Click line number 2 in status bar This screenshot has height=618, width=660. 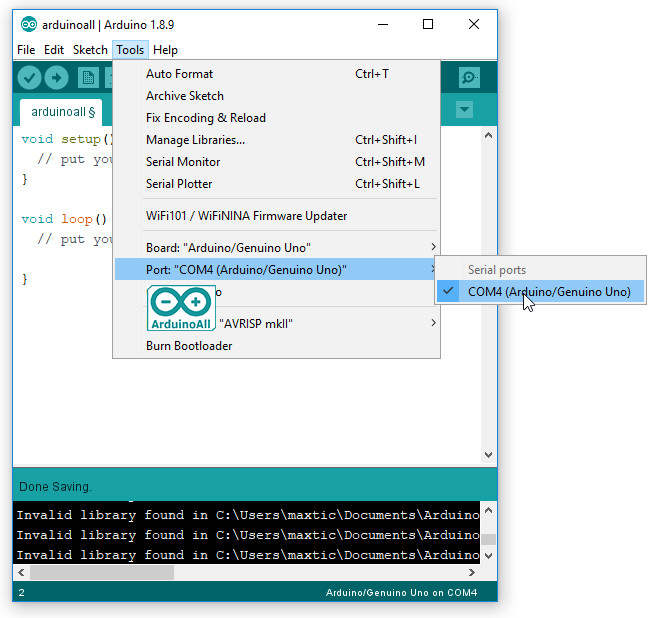coord(21,593)
